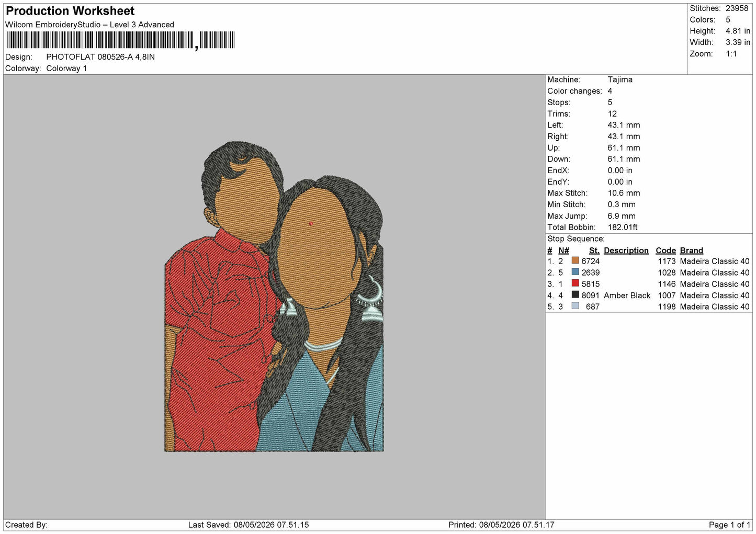This screenshot has width=756, height=534.
Task: Click the "Machine:" label
Action: pyautogui.click(x=564, y=79)
